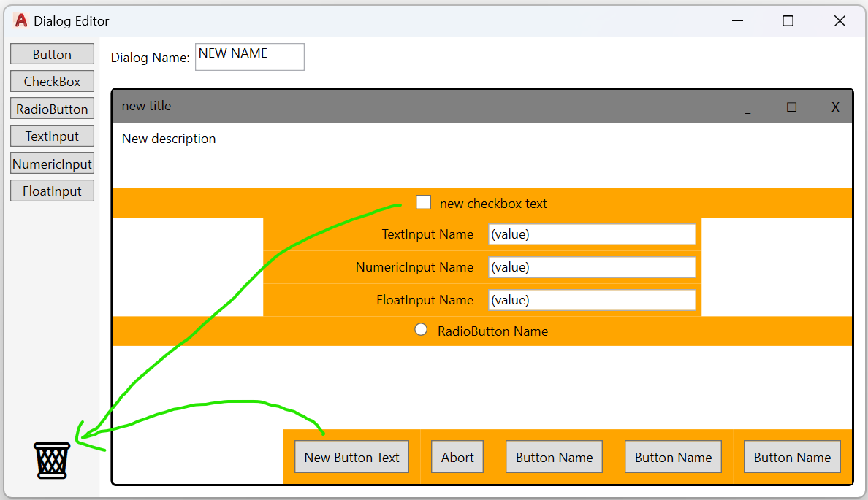Add a Button from the palette

coord(52,54)
